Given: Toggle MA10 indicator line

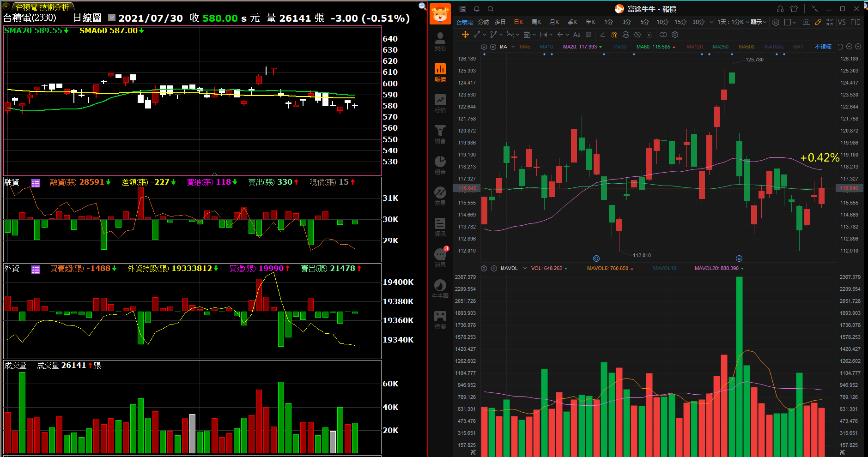Looking at the screenshot, I should point(547,47).
